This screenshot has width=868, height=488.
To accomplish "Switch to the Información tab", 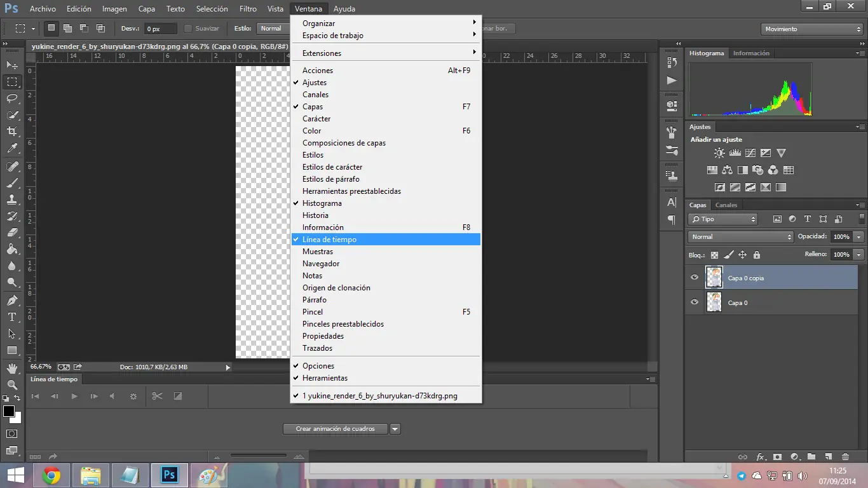I will [751, 53].
